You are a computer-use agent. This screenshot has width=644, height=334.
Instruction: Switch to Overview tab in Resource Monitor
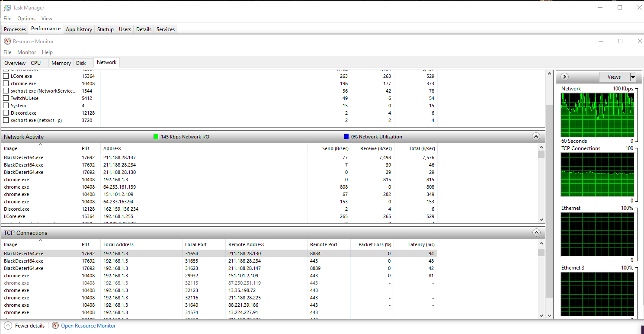pos(15,63)
